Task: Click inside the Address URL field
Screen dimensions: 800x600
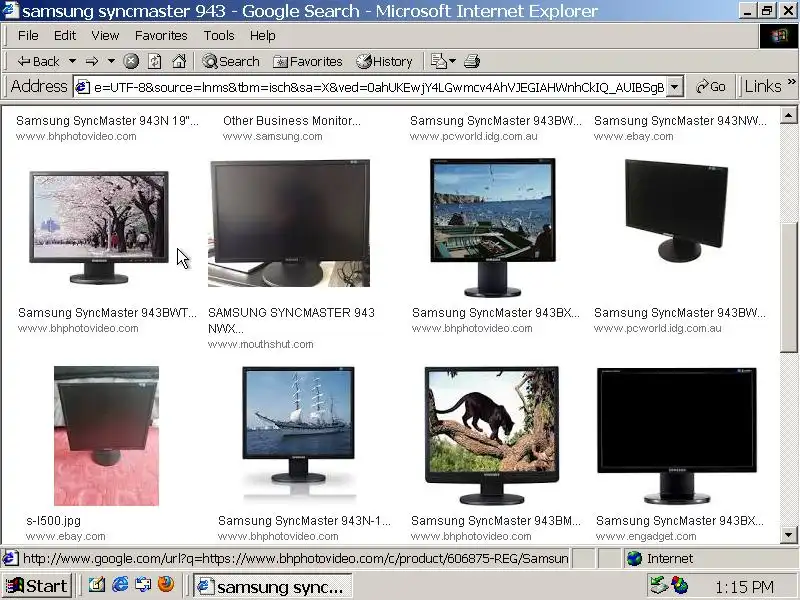Action: [x=379, y=87]
